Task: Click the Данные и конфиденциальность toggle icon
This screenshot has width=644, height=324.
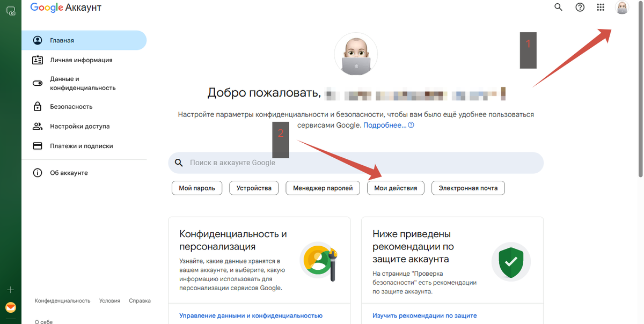Action: coord(38,83)
